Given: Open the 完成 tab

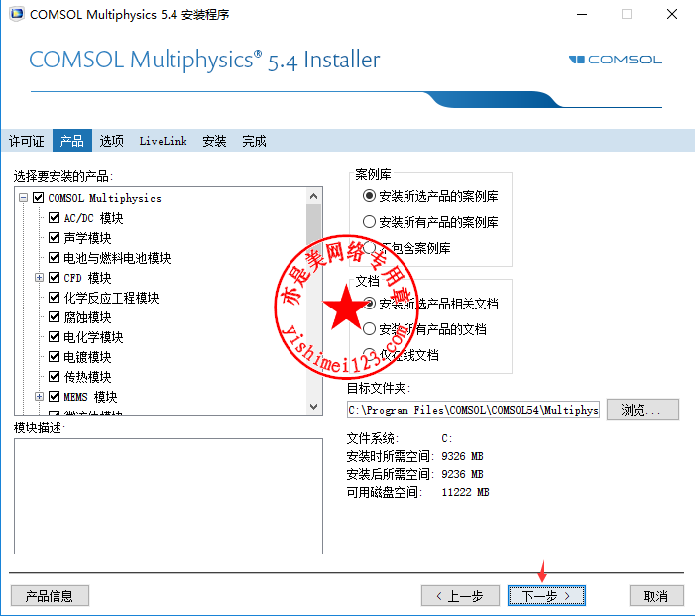Looking at the screenshot, I should pos(254,141).
